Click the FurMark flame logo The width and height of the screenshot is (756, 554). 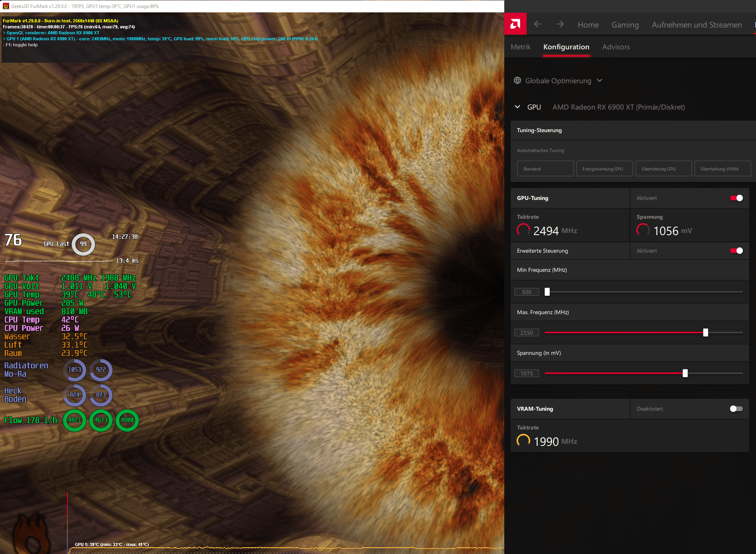[31, 534]
